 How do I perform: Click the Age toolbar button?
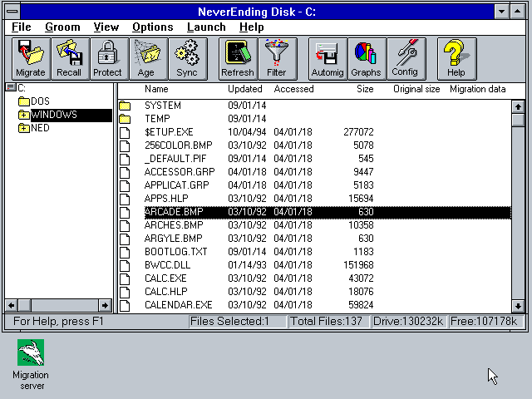click(x=148, y=59)
